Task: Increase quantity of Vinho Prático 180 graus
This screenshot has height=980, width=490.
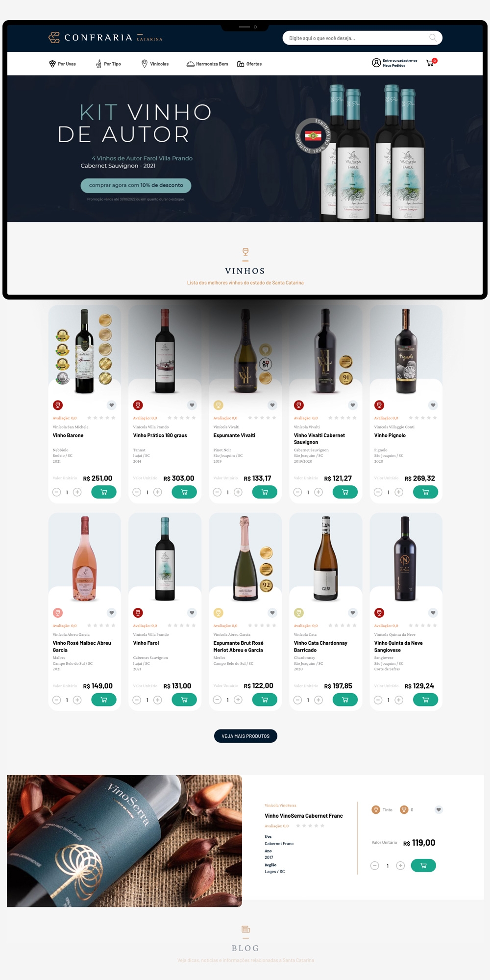Action: coord(158,492)
